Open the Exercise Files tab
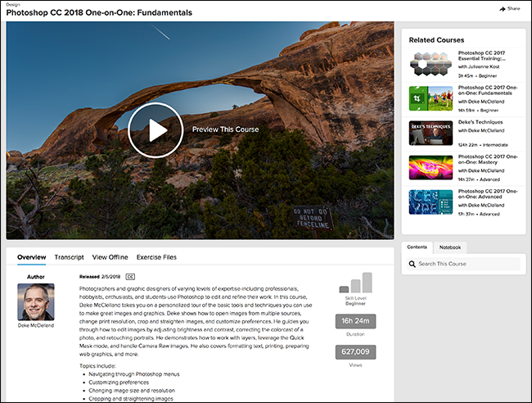This screenshot has width=532, height=403. pyautogui.click(x=157, y=257)
